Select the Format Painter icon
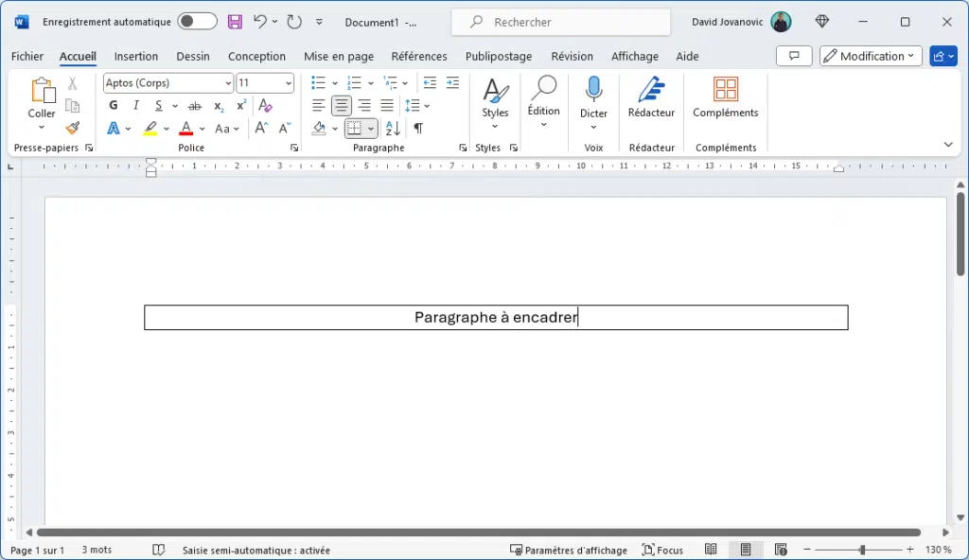Screen dimensions: 969x560 tap(73, 129)
